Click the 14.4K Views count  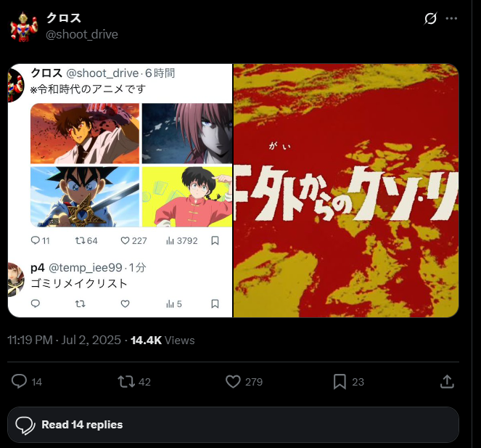(x=163, y=341)
